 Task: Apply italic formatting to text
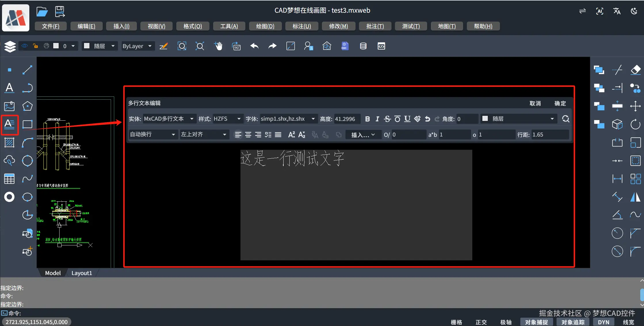click(x=377, y=119)
